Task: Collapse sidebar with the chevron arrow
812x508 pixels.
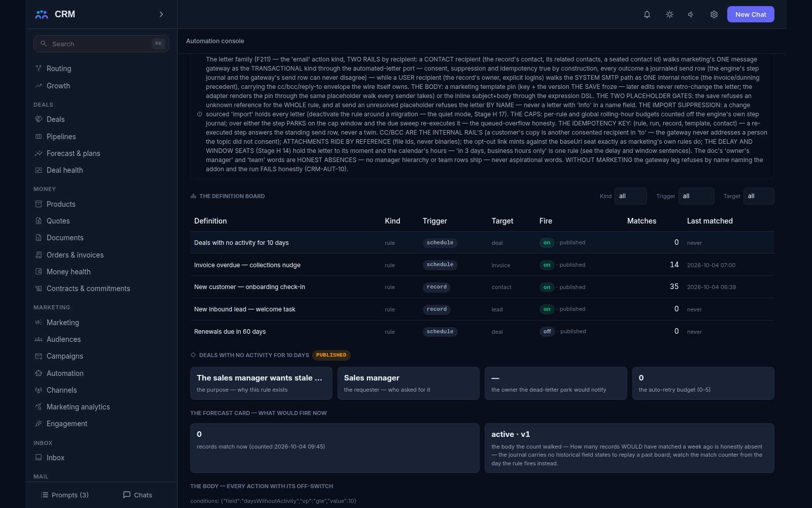Action: click(161, 14)
